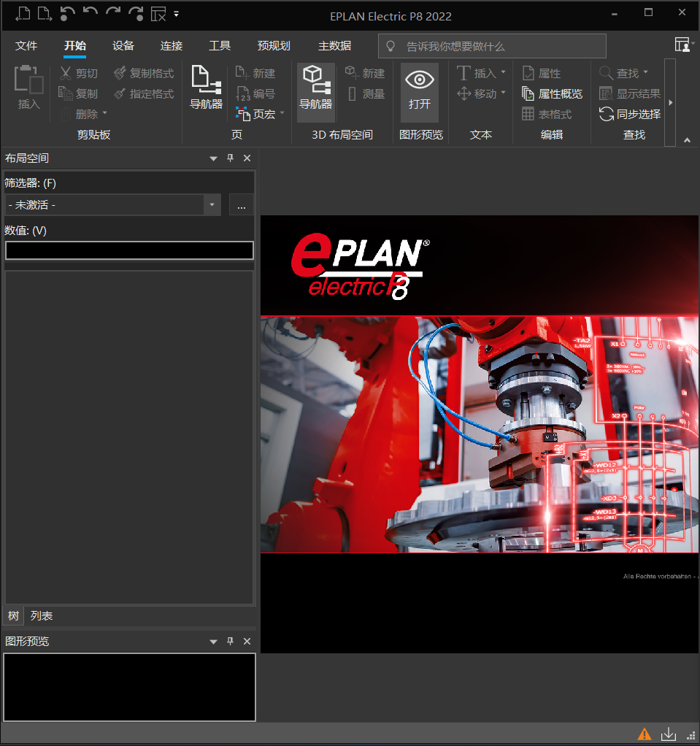
Task: Open the 未激活 filter dropdown
Action: coord(212,205)
